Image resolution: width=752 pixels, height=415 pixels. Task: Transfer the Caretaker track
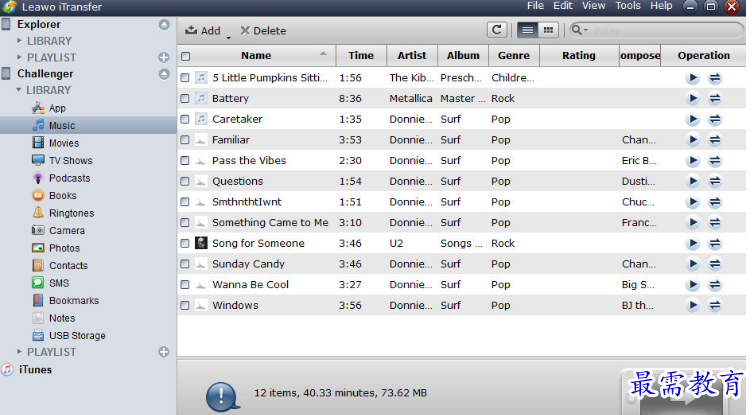click(715, 119)
